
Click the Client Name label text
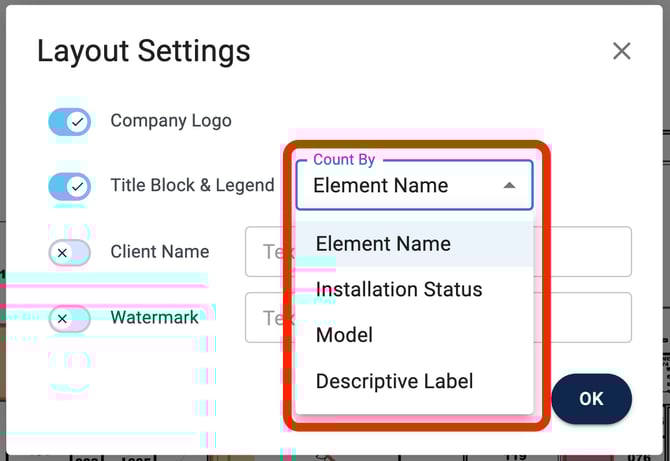tap(160, 252)
